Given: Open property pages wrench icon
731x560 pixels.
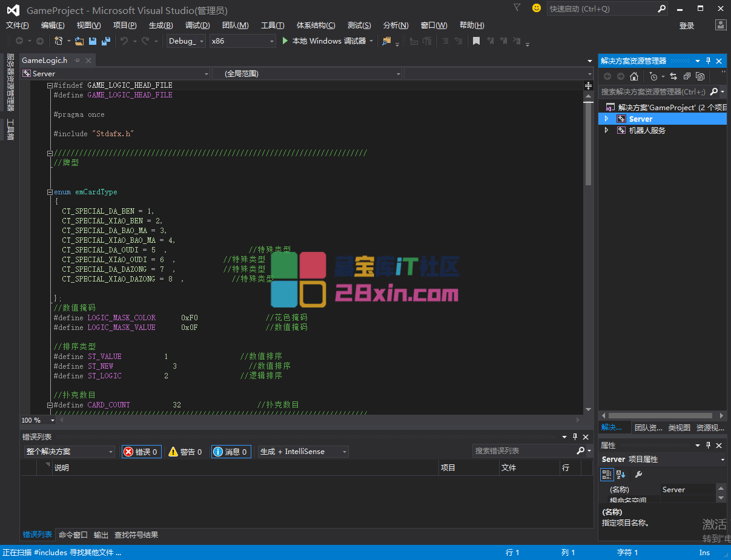Looking at the screenshot, I should 638,474.
